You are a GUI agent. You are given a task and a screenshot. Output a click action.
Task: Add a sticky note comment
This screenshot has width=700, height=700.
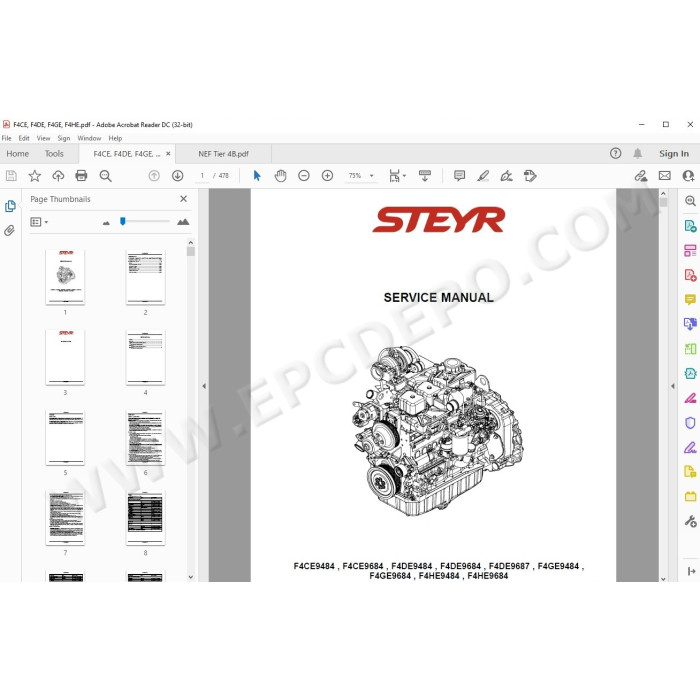(459, 176)
